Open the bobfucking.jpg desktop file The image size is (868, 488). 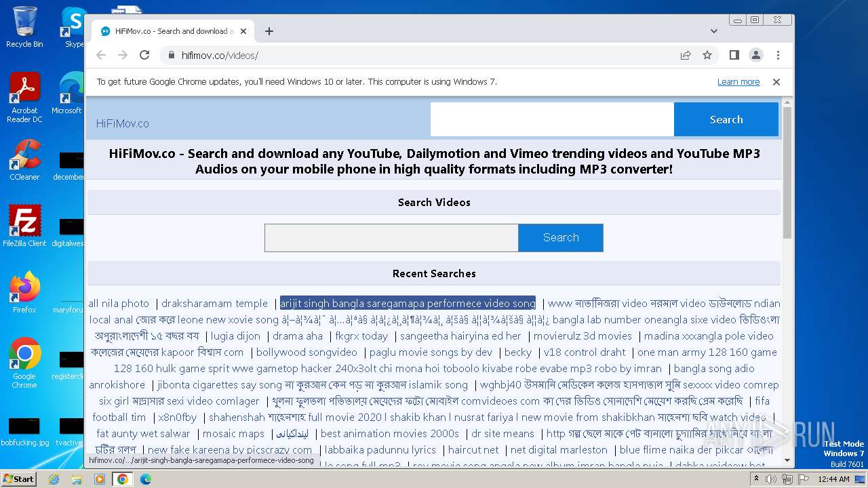(x=24, y=431)
